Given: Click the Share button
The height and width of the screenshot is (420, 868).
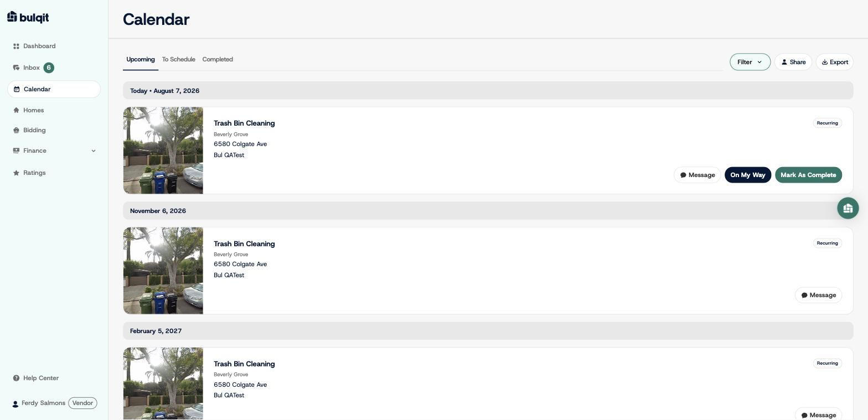Looking at the screenshot, I should [793, 62].
